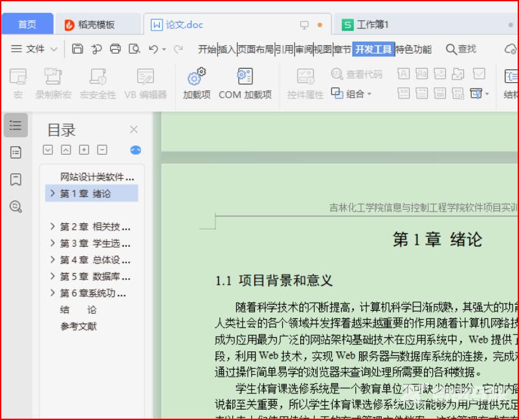Viewport: 519px width, 420px height.
Task: Switch to the 章节 ribbon tab
Action: click(342, 49)
